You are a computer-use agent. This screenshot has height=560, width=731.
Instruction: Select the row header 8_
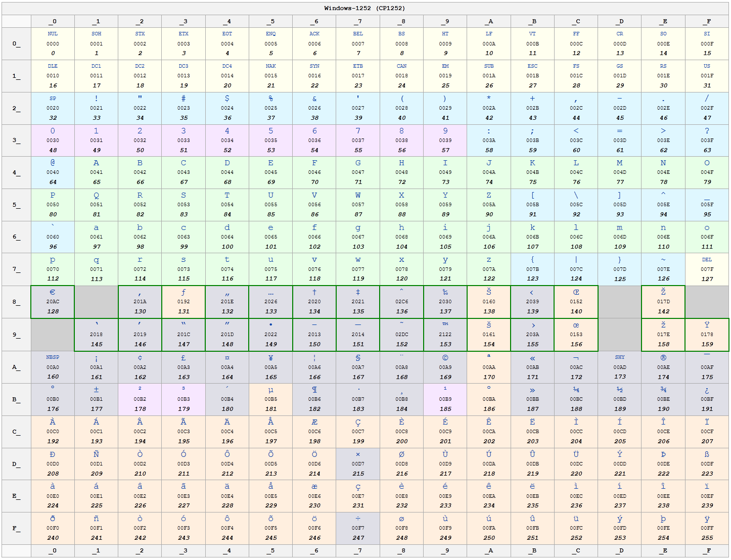pyautogui.click(x=16, y=302)
